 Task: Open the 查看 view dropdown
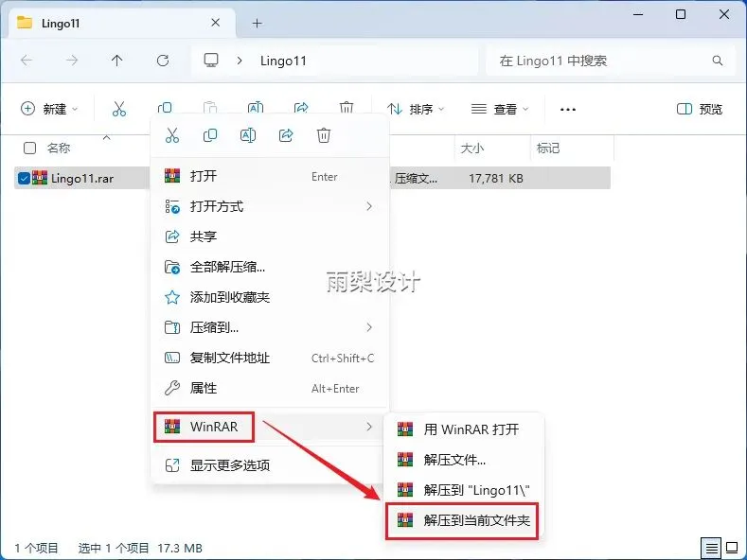(500, 109)
